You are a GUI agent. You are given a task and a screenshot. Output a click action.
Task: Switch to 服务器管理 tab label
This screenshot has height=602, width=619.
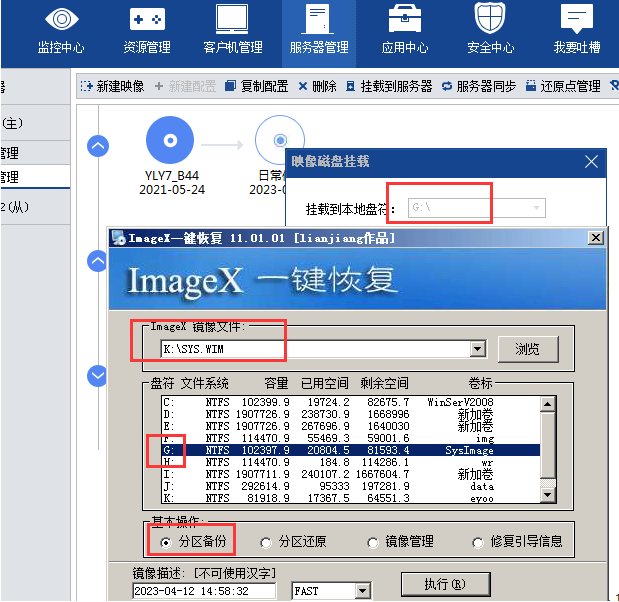tap(319, 47)
